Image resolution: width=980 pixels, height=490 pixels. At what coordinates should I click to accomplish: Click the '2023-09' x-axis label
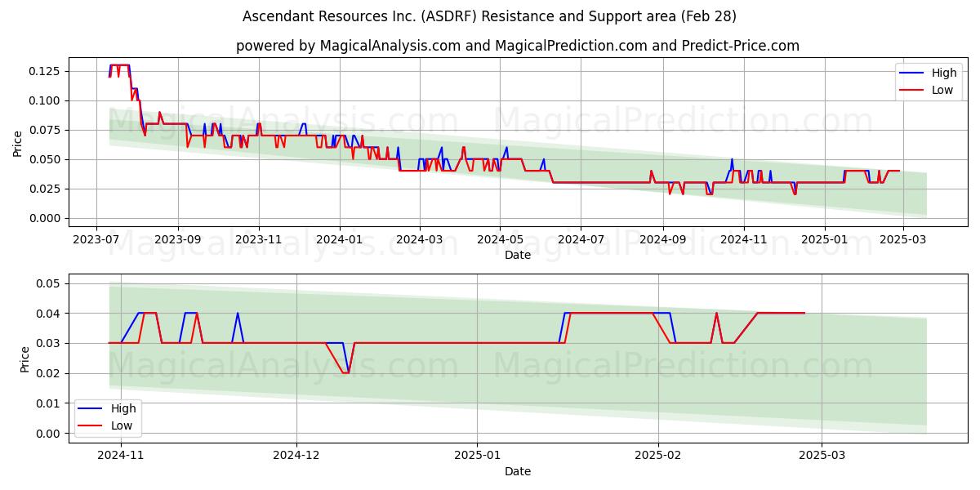click(178, 240)
